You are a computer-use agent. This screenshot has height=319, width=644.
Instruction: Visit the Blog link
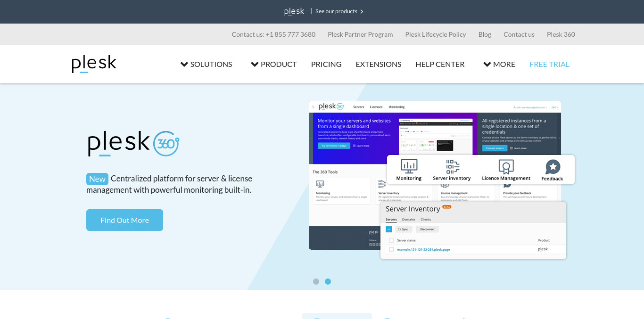tap(485, 34)
